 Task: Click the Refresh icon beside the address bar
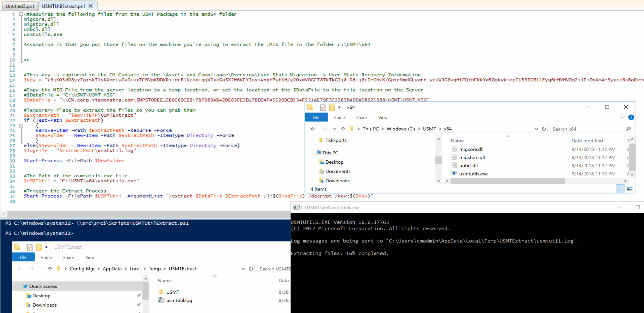pos(544,129)
